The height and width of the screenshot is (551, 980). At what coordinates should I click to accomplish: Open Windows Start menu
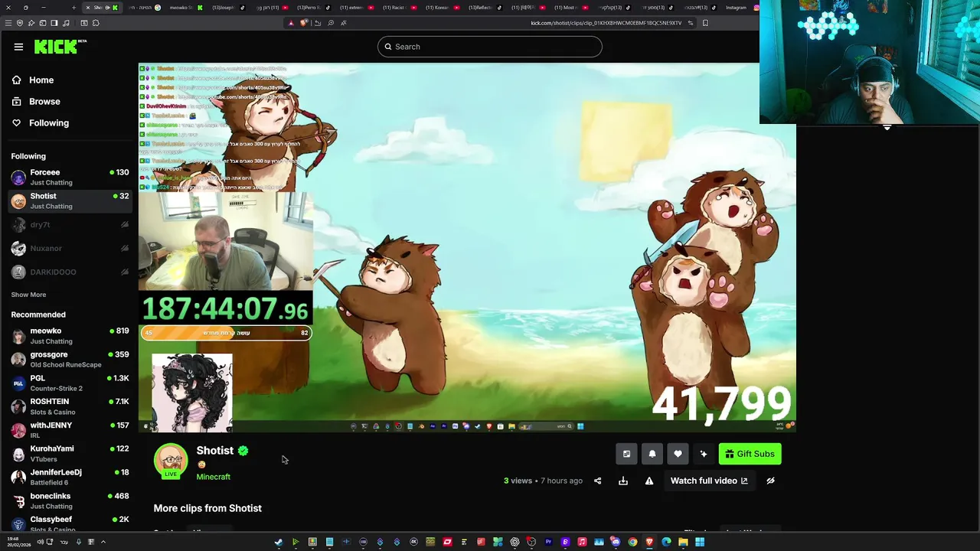point(700,542)
